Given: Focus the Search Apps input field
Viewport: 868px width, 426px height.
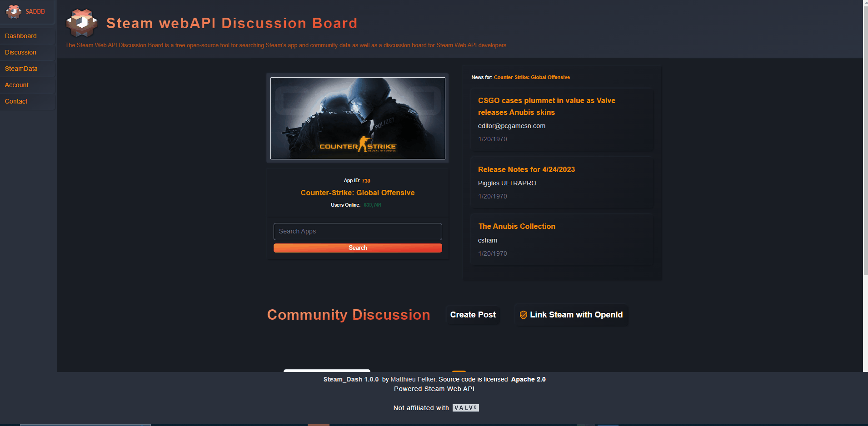Looking at the screenshot, I should click(358, 232).
